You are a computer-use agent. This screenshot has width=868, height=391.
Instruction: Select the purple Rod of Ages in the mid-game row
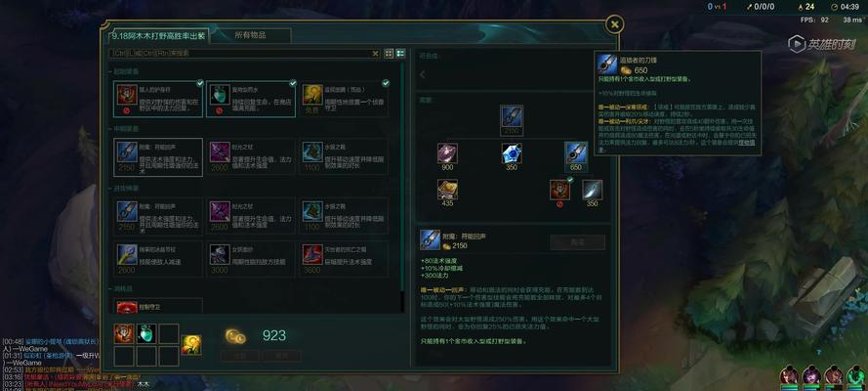(251, 156)
